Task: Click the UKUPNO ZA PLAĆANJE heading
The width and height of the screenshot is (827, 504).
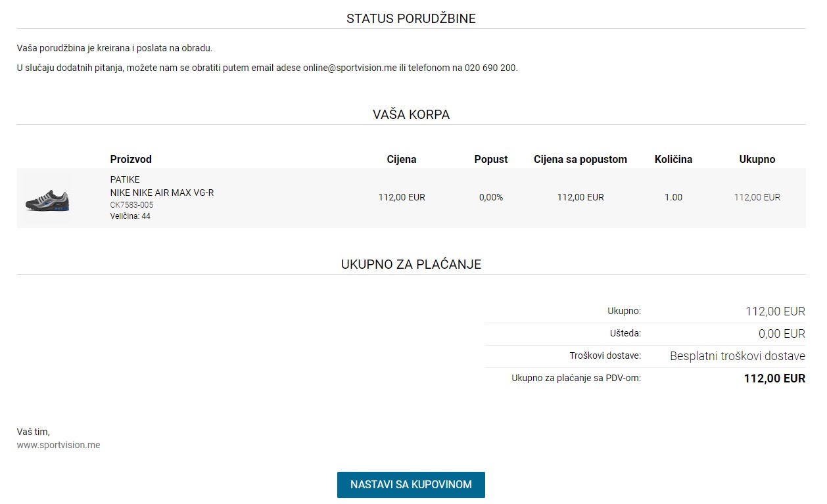Action: point(411,264)
